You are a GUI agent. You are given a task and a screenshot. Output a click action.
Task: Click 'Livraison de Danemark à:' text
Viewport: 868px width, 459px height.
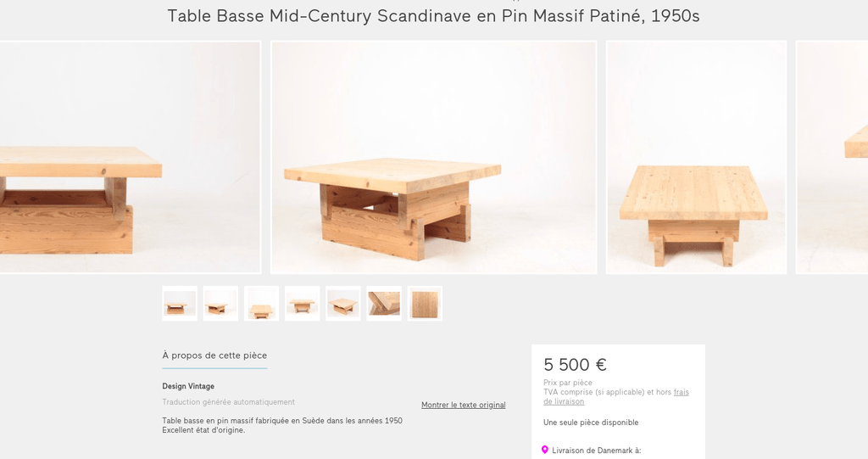click(x=597, y=451)
